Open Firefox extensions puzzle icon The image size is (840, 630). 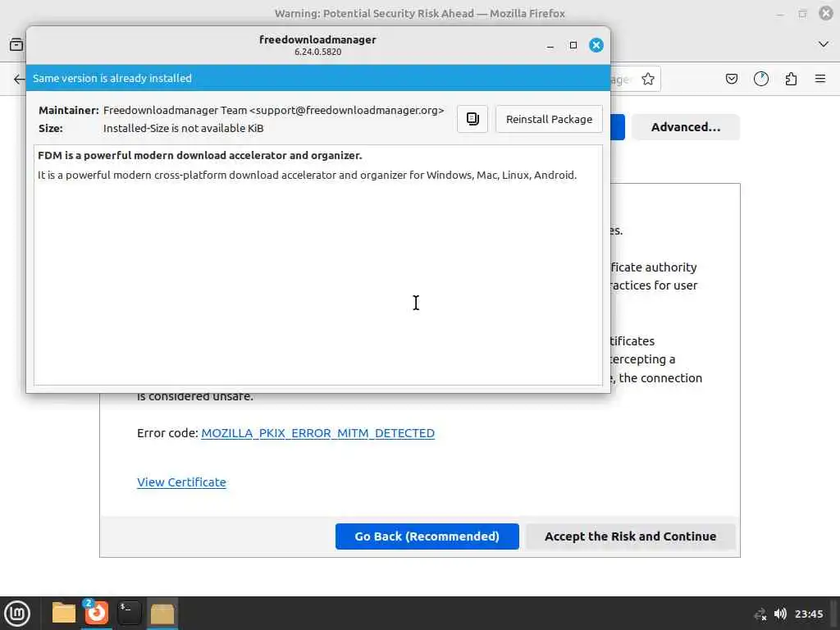click(x=791, y=80)
